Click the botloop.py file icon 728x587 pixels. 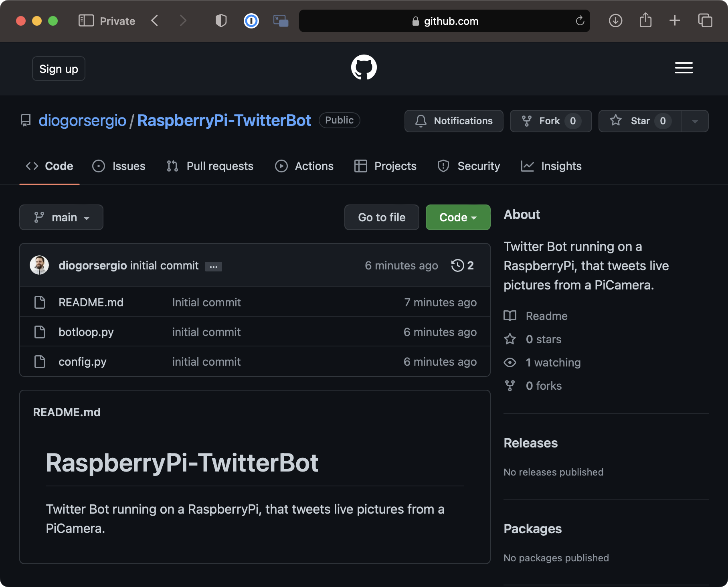click(x=40, y=332)
